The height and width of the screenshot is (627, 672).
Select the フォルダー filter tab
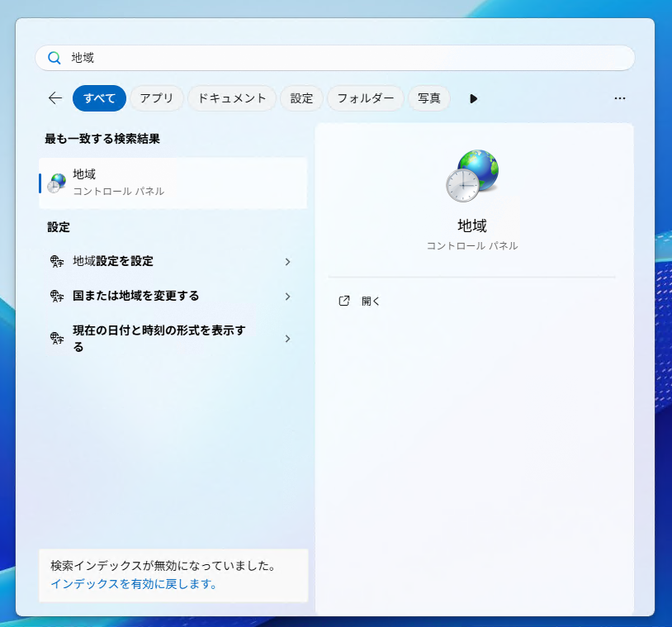click(365, 97)
